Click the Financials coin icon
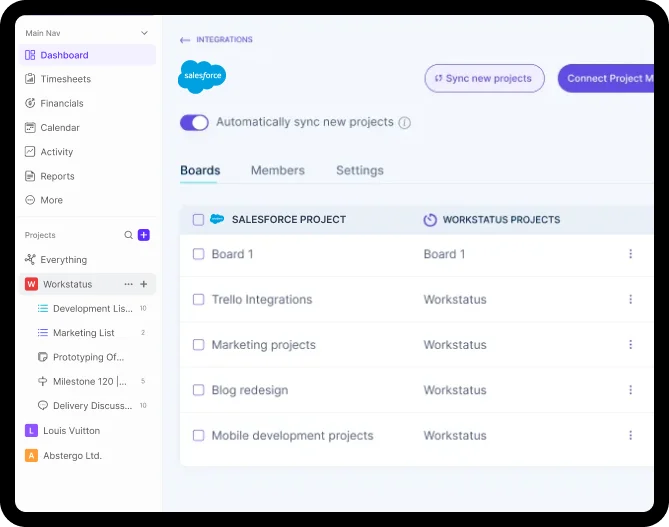The height and width of the screenshot is (527, 669). pos(30,103)
